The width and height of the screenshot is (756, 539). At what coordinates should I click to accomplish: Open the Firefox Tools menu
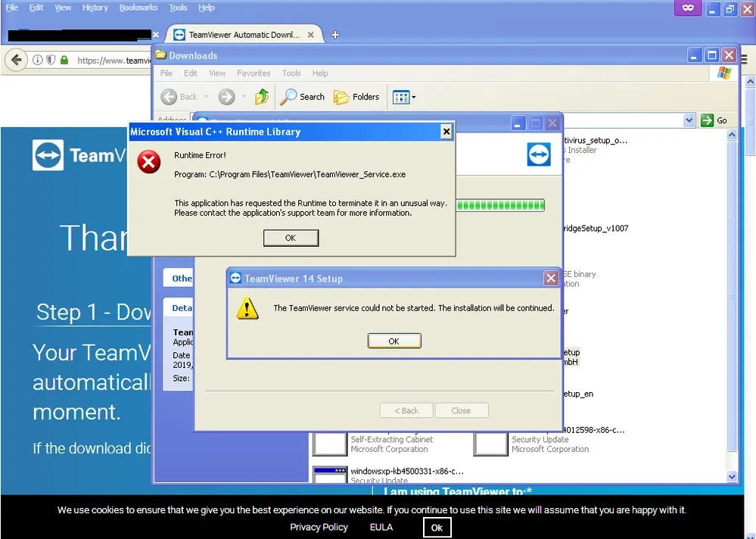pos(178,8)
